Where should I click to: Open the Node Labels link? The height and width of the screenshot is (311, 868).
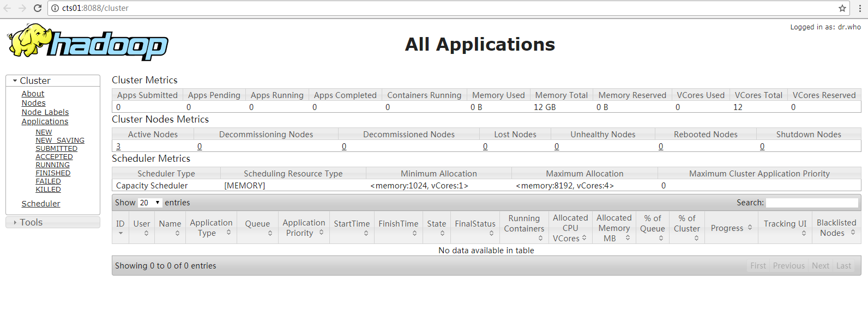pyautogui.click(x=45, y=112)
